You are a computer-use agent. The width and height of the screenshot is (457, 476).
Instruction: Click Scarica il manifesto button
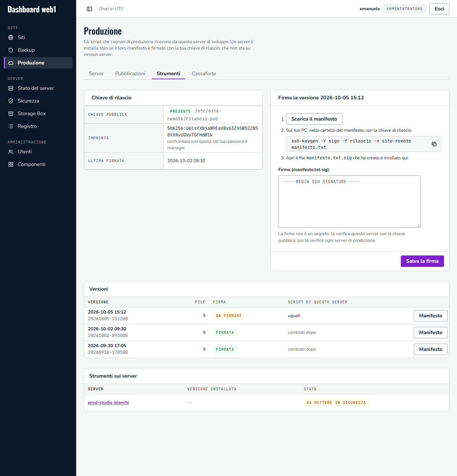tap(314, 119)
